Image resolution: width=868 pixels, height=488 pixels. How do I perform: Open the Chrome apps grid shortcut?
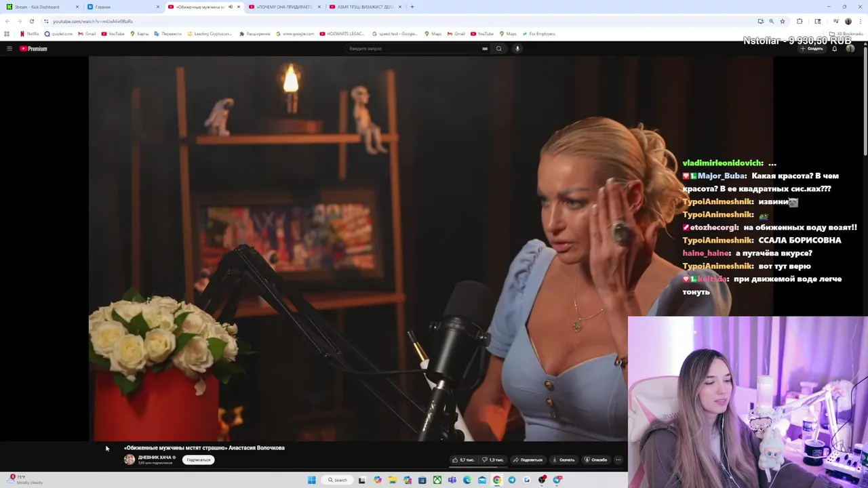7,34
